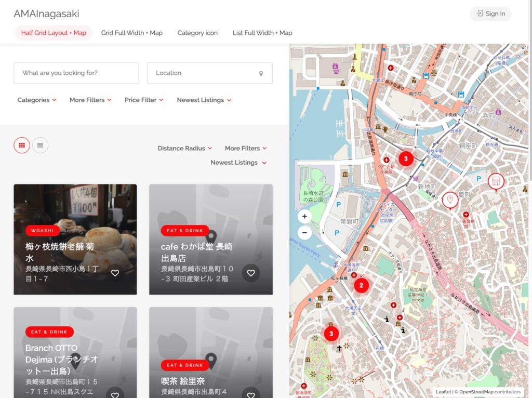Zoom out on the map
Image resolution: width=532 pixels, height=398 pixels.
click(x=304, y=232)
